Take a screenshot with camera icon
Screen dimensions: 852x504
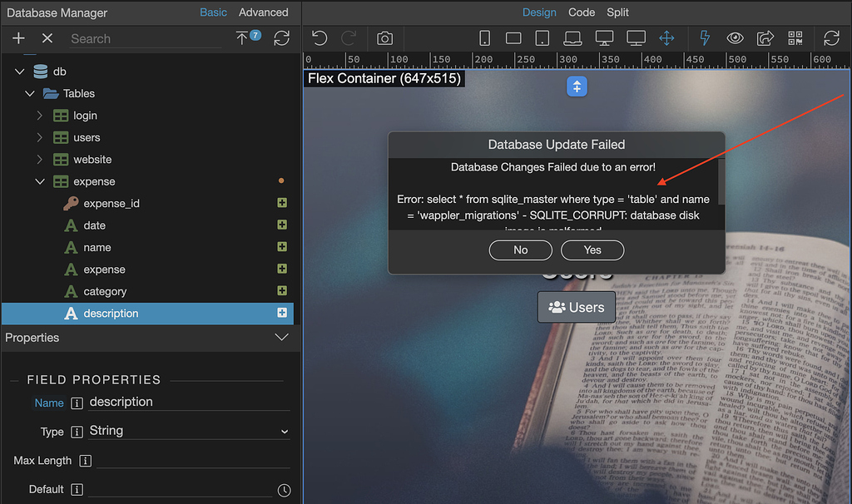click(384, 38)
